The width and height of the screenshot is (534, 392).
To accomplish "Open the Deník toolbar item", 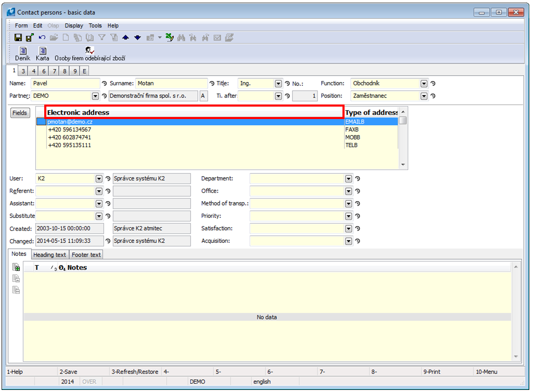I will 22,54.
